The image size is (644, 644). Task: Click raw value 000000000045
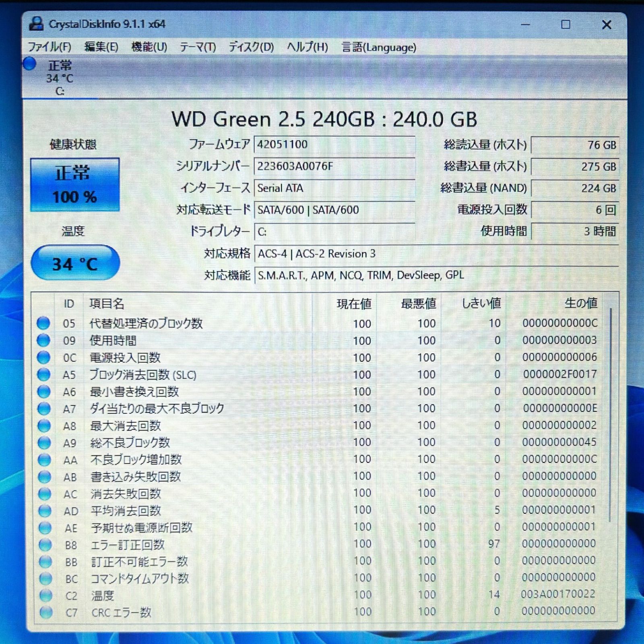(559, 442)
